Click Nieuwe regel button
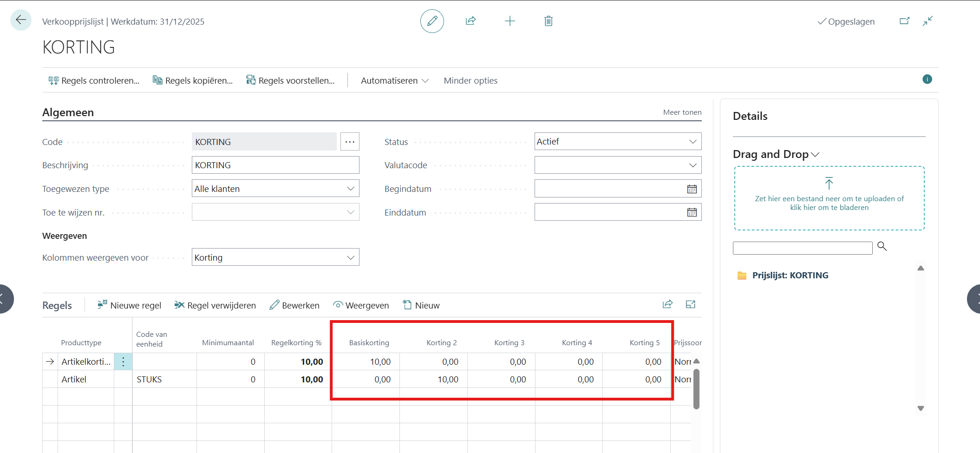The height and width of the screenshot is (453, 980). click(x=130, y=305)
